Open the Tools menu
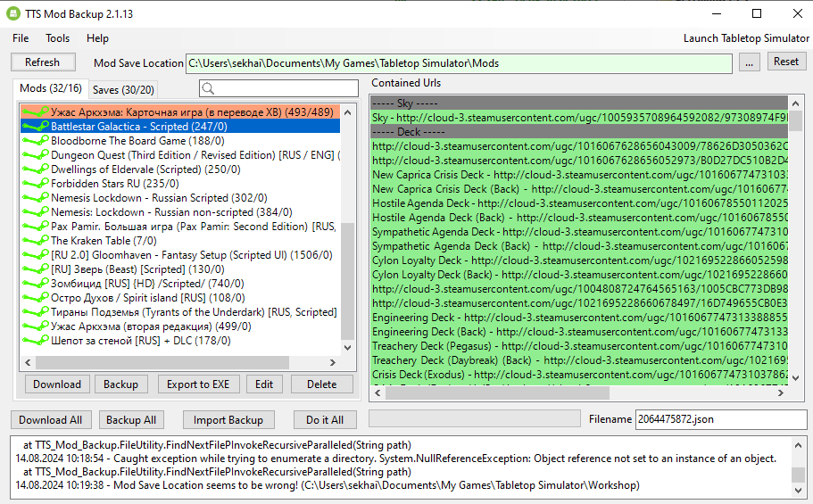Screen dimensions: 813x504 pos(57,38)
